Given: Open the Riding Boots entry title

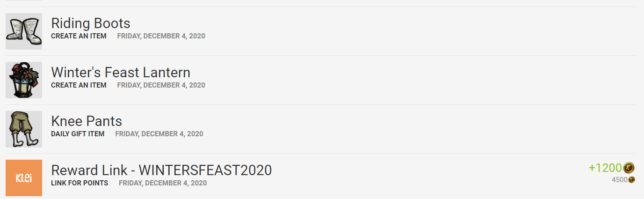Looking at the screenshot, I should point(91,23).
